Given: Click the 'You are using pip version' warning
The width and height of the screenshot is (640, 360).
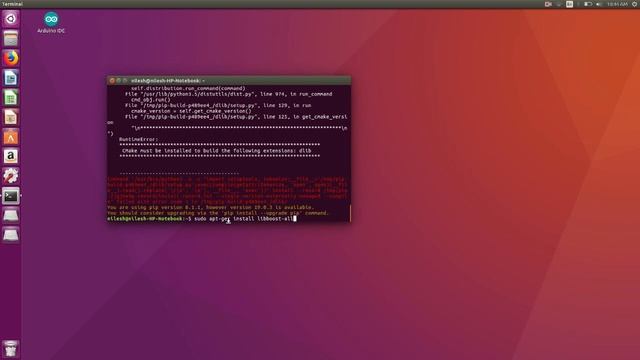Looking at the screenshot, I should [210, 207].
